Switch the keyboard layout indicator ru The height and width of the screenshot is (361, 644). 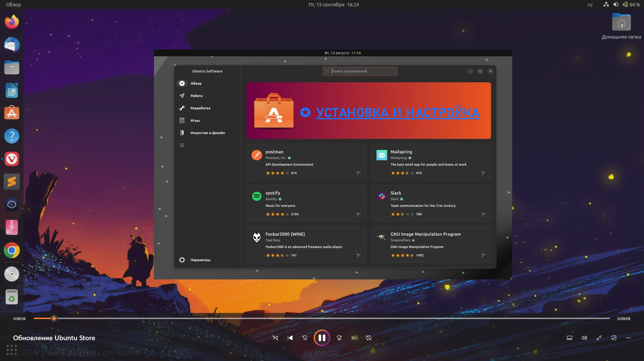[x=590, y=5]
